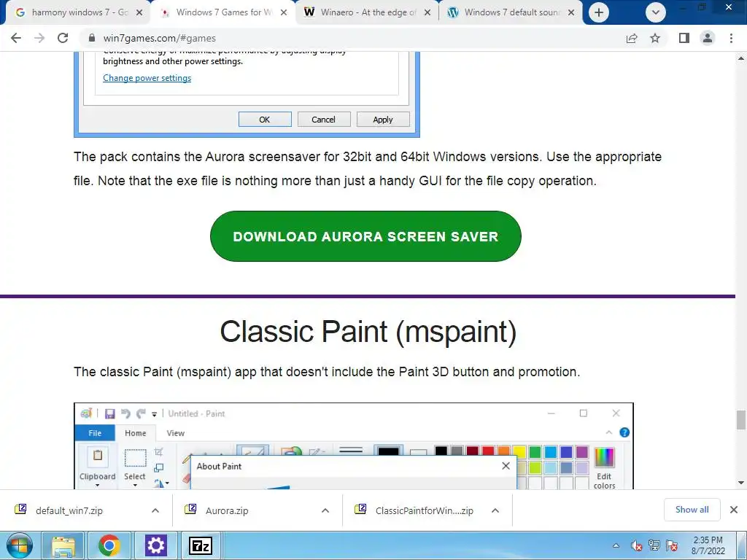Viewport: 747px width, 560px height.
Task: Show hidden system tray icons
Action: click(x=616, y=545)
